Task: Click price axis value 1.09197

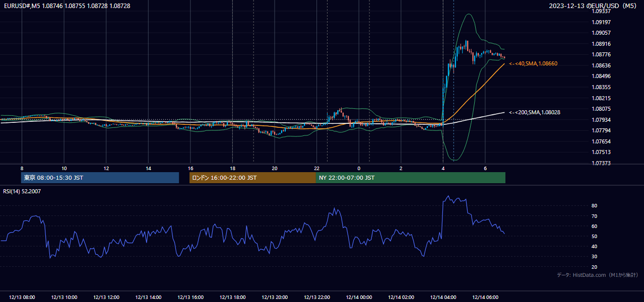Action: click(602, 22)
